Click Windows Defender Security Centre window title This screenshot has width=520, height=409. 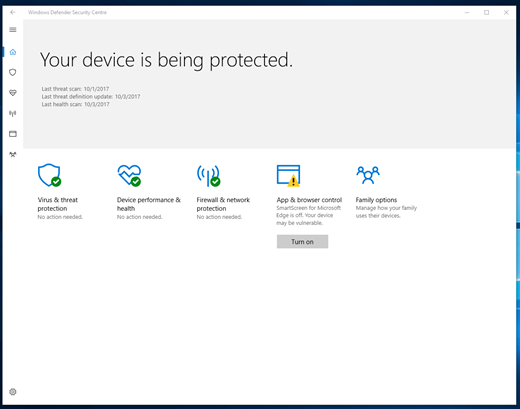67,12
